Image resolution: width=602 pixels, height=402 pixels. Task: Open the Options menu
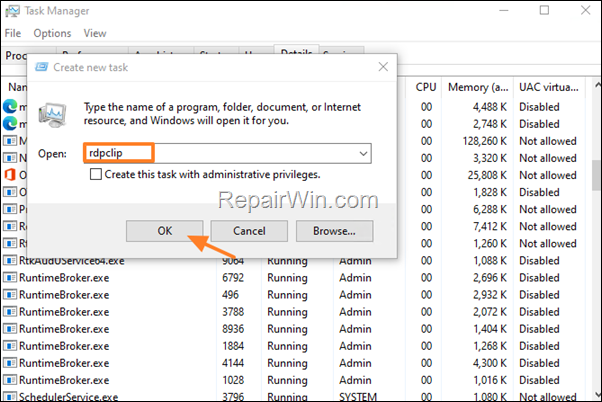click(52, 33)
